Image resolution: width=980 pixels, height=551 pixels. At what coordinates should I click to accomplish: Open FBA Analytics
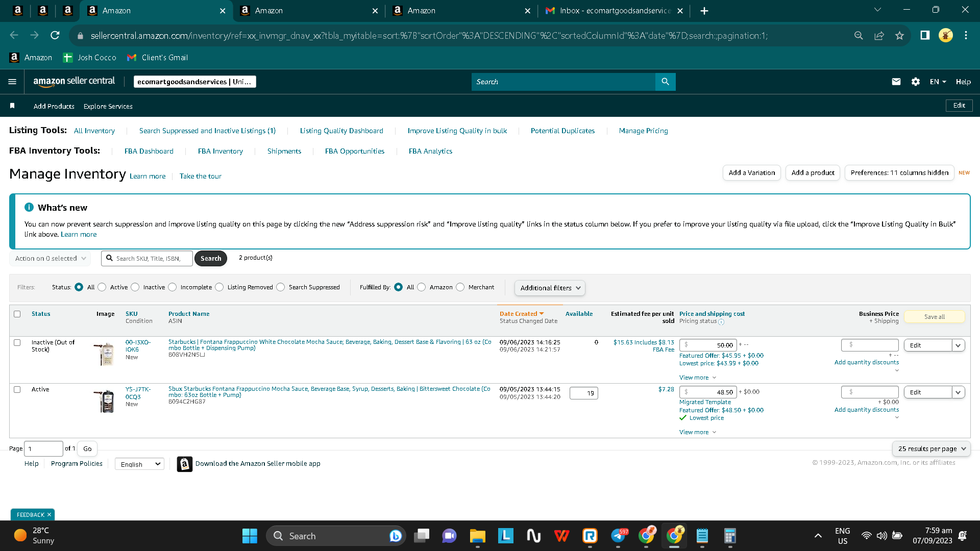(x=430, y=151)
